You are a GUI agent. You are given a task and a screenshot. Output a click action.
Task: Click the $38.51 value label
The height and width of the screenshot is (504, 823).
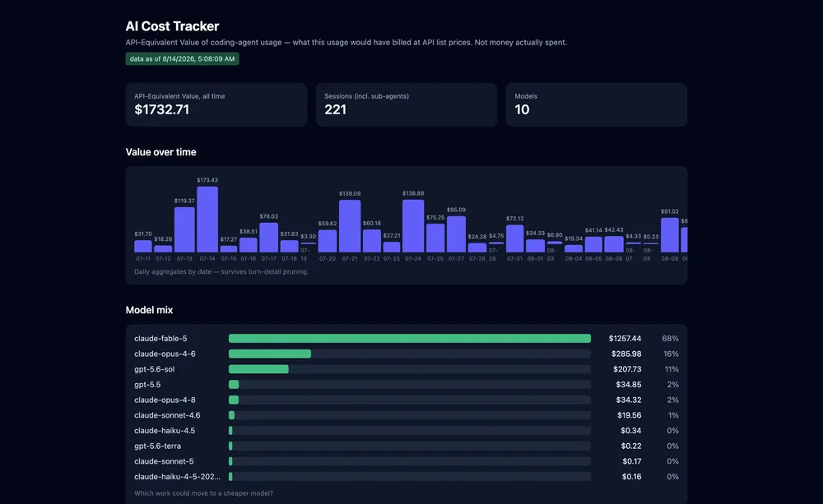tap(249, 231)
